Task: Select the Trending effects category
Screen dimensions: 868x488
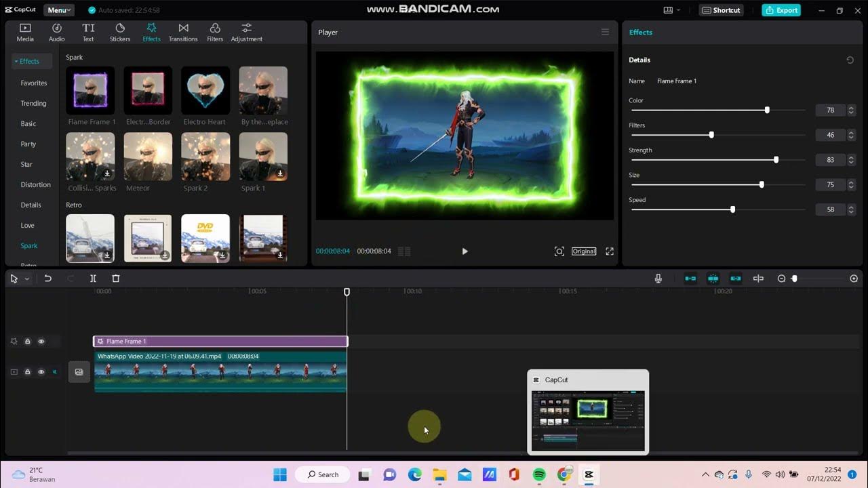Action: click(34, 103)
